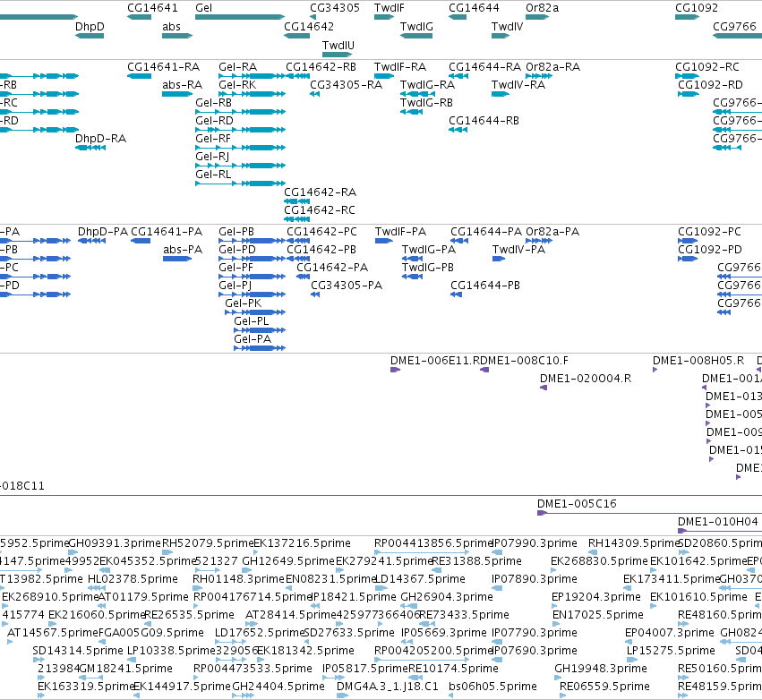Viewport: 762px width, 700px height.
Task: Select the EN17025.5prime EST label
Action: click(x=598, y=614)
